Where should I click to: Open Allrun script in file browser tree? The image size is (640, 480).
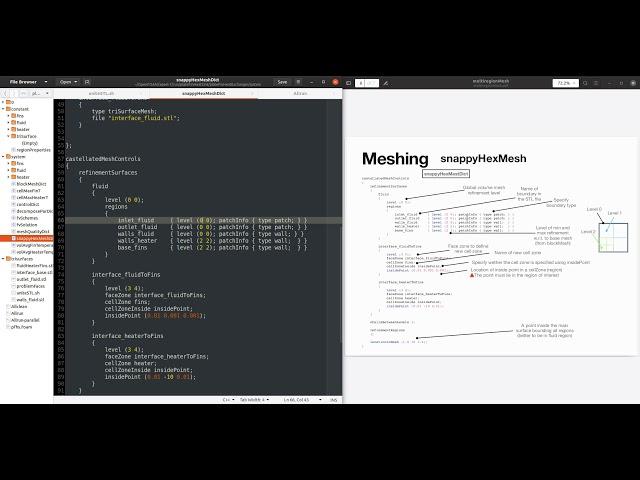tap(17, 313)
